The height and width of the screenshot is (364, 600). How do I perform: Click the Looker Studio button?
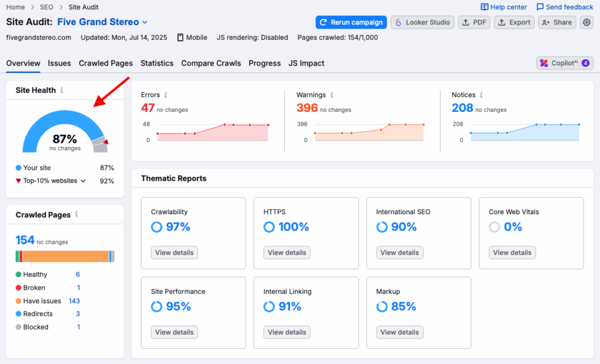[x=422, y=22]
